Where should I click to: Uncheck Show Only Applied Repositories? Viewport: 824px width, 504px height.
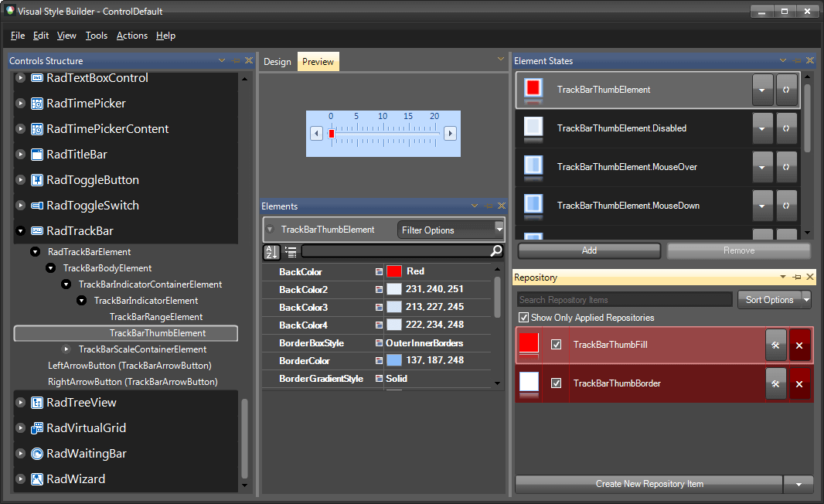525,317
